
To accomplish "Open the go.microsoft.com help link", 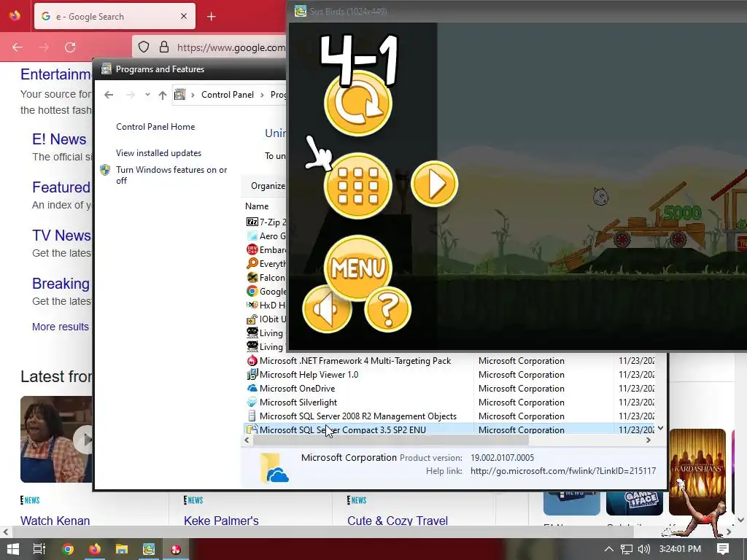I will [563, 471].
